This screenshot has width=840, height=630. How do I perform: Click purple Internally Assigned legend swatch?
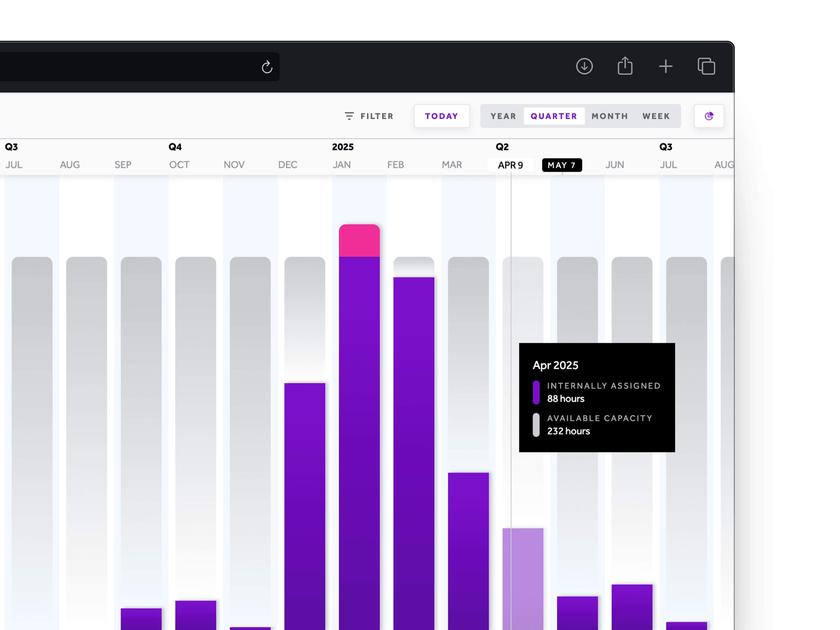536,392
